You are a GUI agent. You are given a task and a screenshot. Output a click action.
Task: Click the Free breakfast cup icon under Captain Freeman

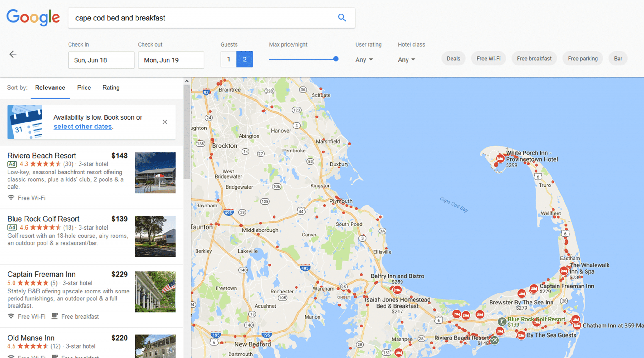point(54,316)
